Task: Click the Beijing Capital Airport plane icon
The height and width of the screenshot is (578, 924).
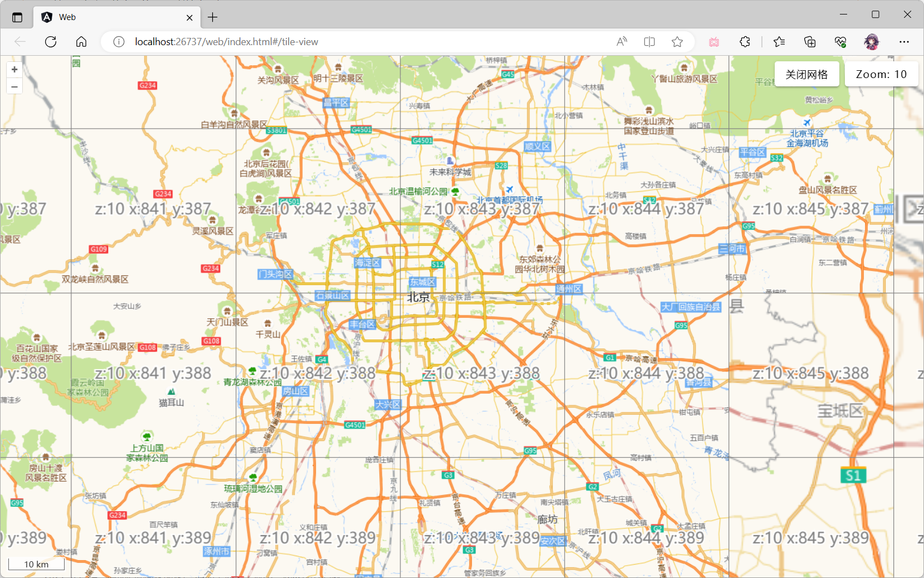Action: [x=509, y=190]
